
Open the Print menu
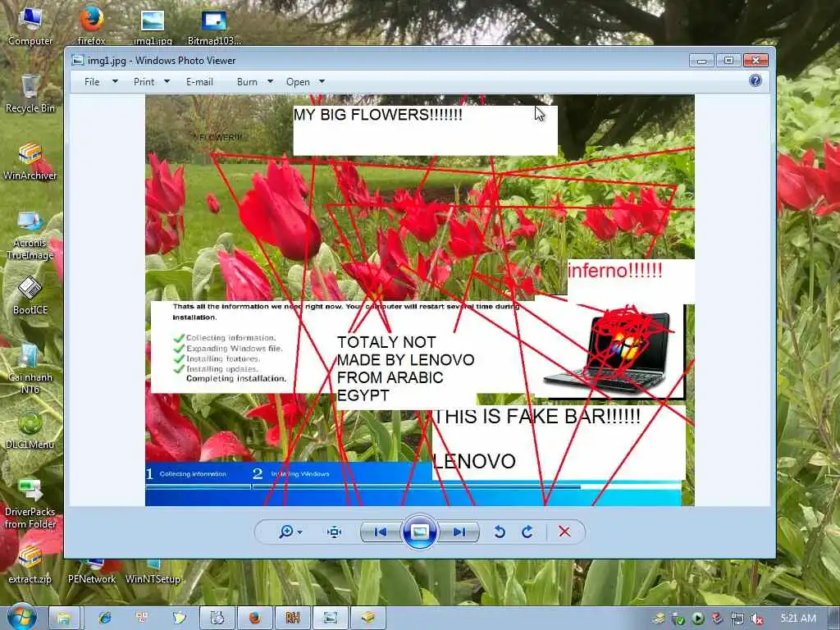144,82
